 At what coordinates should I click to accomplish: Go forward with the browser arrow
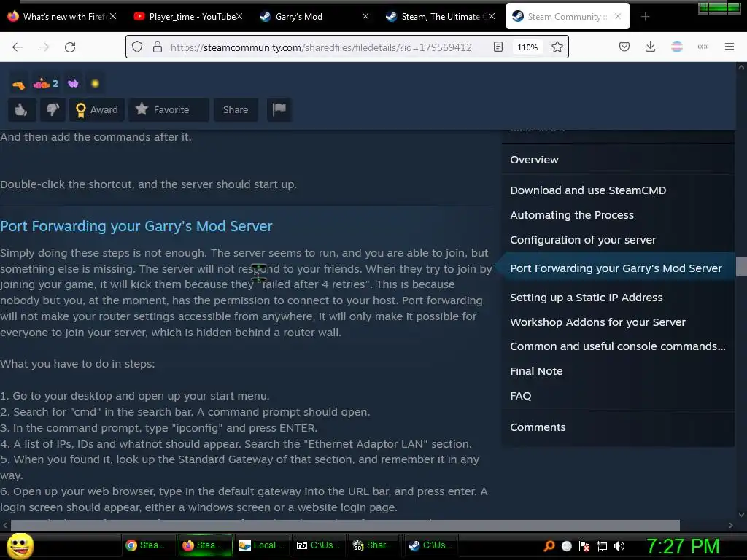44,47
